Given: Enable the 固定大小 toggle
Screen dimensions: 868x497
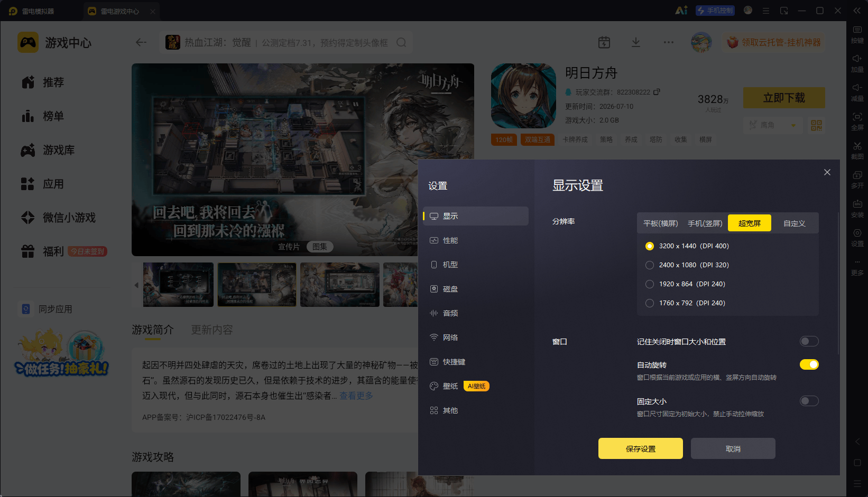Looking at the screenshot, I should (809, 401).
